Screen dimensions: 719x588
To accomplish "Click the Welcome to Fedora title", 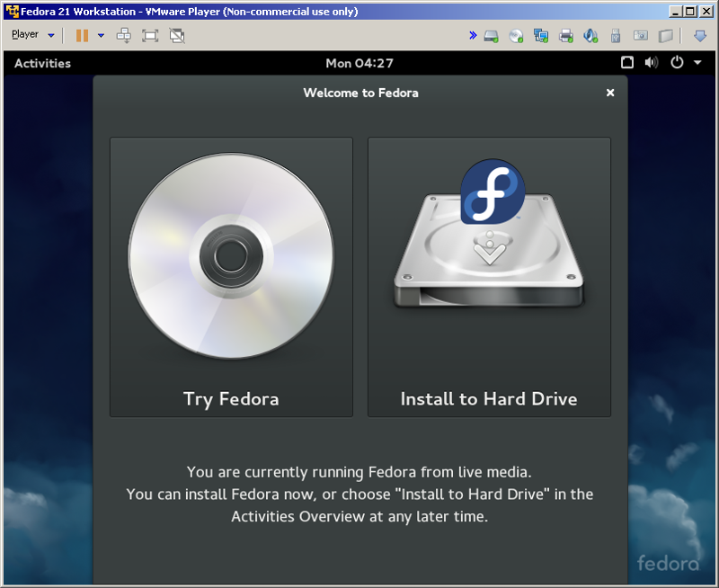I will click(x=361, y=94).
